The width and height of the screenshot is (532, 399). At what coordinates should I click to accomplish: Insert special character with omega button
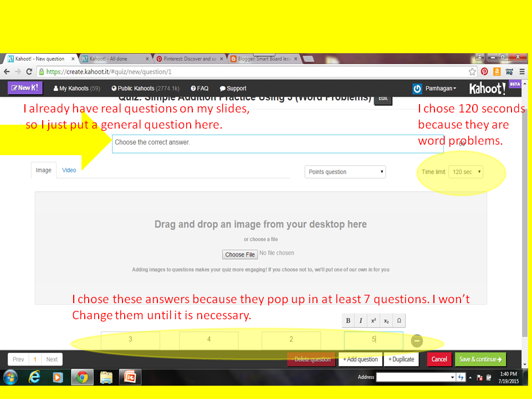click(399, 321)
